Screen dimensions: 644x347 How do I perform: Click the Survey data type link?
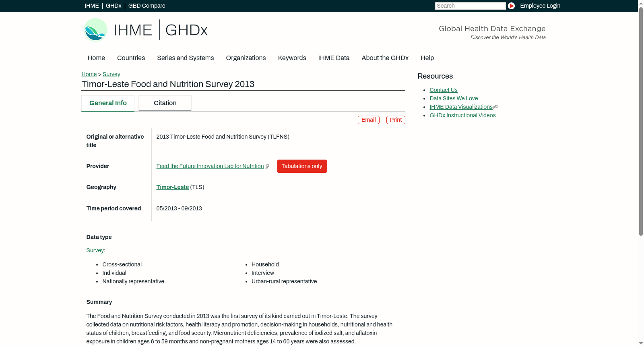(95, 251)
